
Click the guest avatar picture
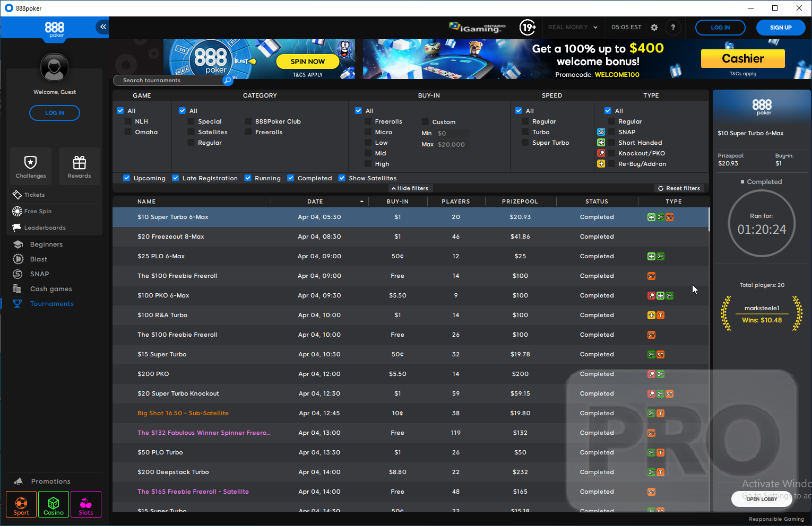tap(55, 67)
